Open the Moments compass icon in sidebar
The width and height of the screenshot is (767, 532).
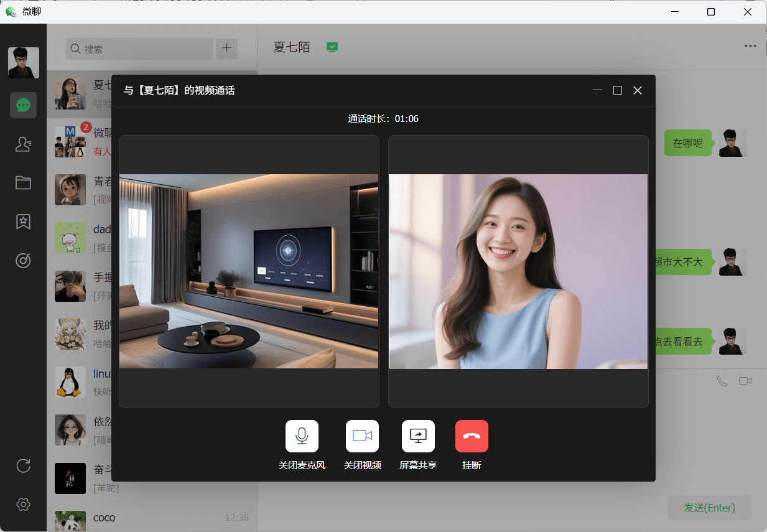click(23, 260)
